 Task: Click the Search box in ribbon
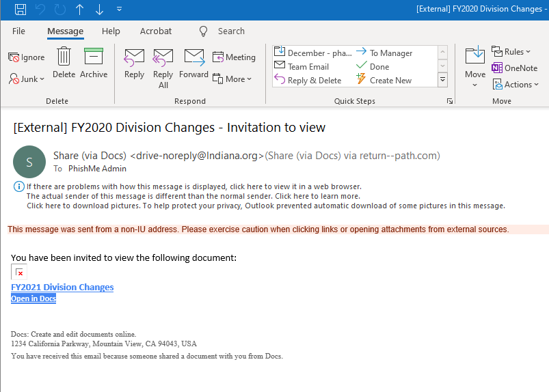tap(231, 31)
